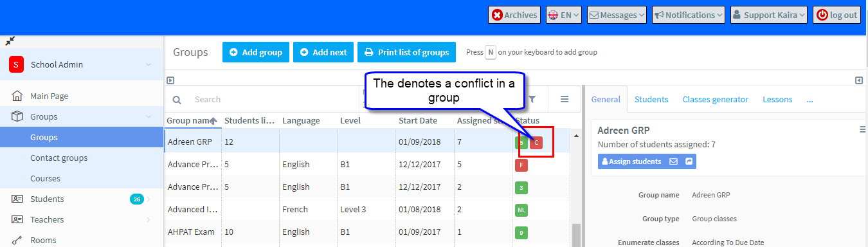This screenshot has width=868, height=247.
Task: Click Print list of groups button
Action: coord(406,52)
